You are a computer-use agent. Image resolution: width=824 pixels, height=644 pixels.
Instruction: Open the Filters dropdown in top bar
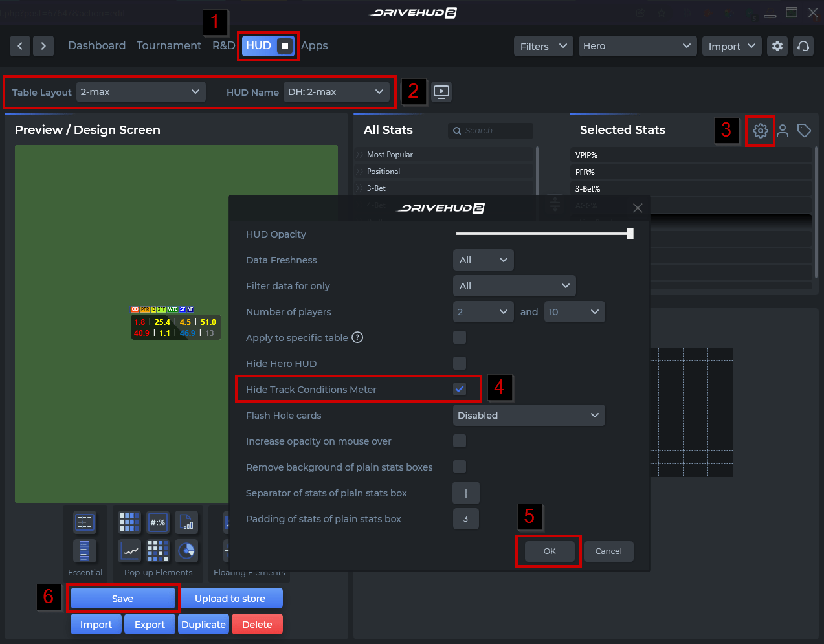[x=544, y=46]
